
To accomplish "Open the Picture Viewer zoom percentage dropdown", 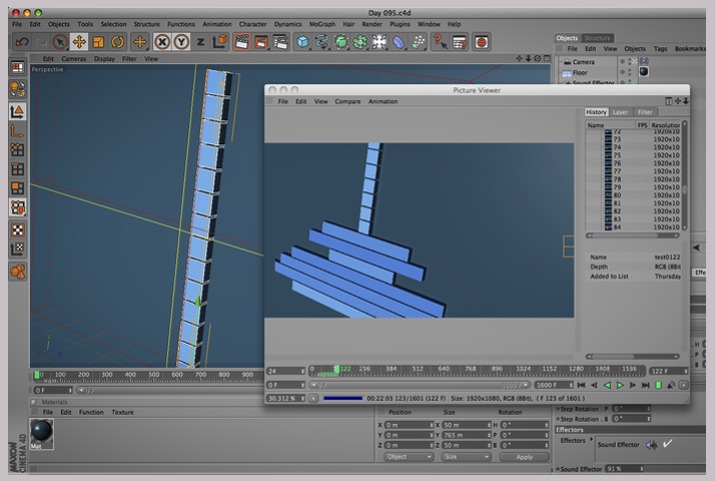I will click(283, 398).
